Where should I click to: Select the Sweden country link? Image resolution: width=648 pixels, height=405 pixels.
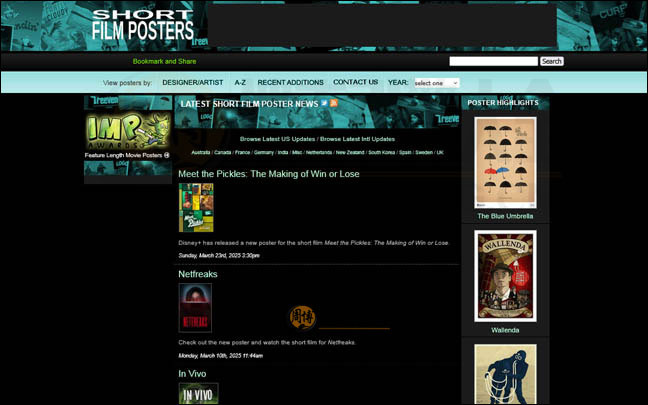pos(424,152)
